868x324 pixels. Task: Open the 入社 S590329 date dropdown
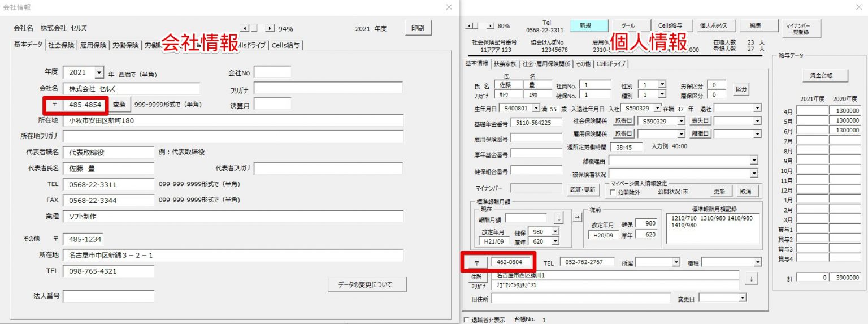(657, 107)
